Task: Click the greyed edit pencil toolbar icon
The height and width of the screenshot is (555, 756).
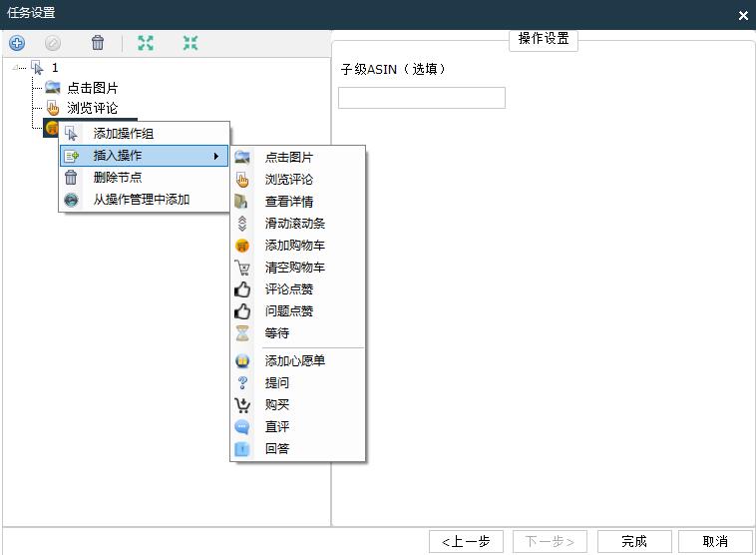Action: pos(53,43)
